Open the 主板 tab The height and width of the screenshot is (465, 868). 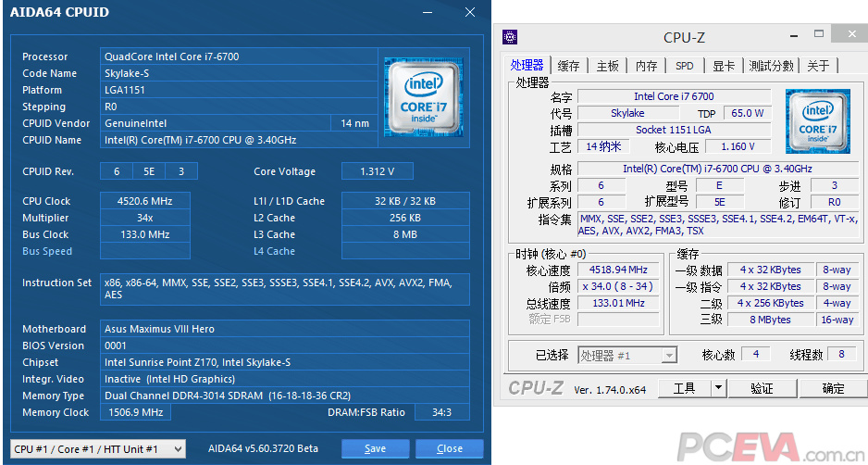pyautogui.click(x=607, y=66)
